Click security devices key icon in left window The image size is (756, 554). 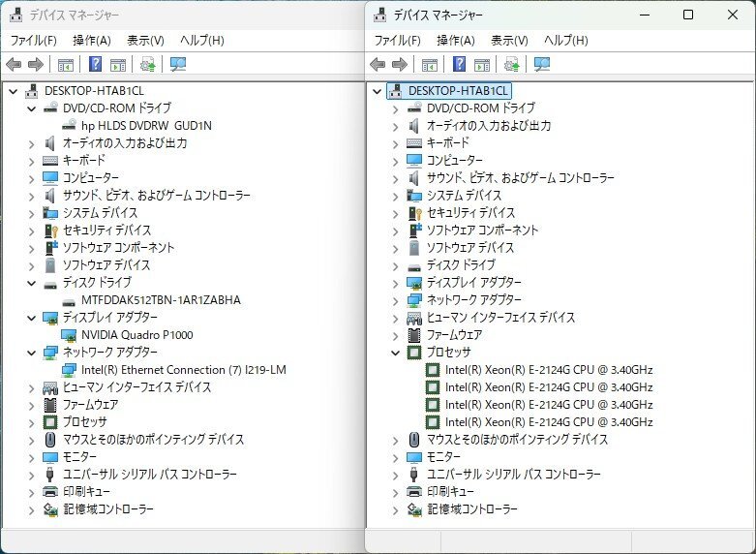click(50, 231)
